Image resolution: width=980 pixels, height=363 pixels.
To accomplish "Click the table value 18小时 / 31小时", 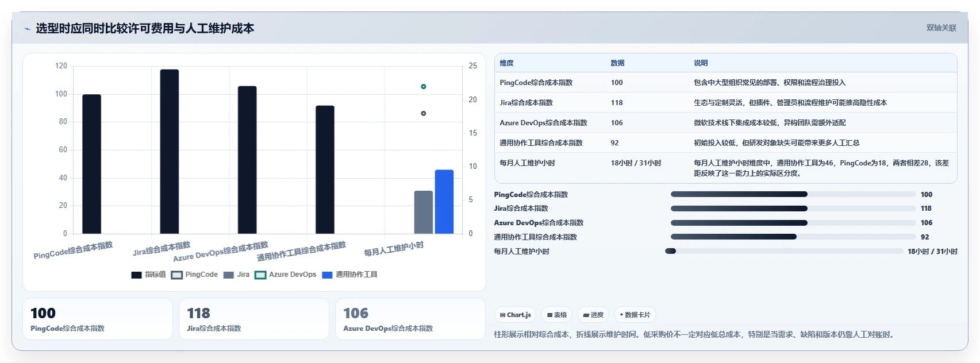I will click(636, 163).
